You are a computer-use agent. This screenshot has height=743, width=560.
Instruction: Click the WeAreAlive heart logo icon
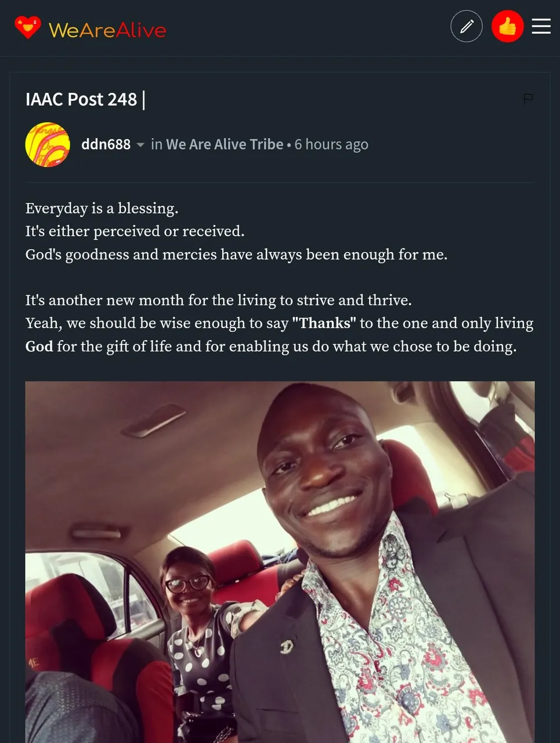(27, 27)
